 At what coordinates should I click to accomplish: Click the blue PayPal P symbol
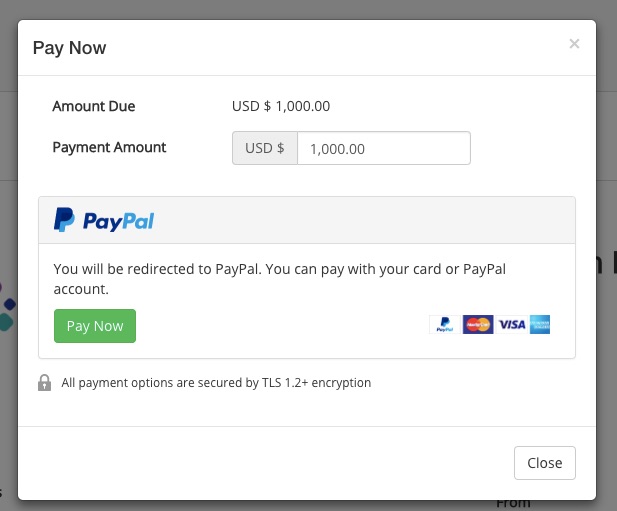64,220
